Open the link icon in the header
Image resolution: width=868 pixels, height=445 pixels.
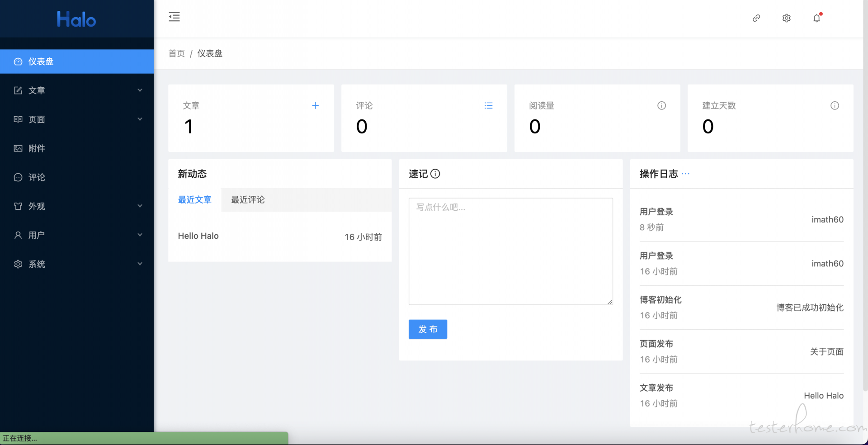click(x=756, y=18)
